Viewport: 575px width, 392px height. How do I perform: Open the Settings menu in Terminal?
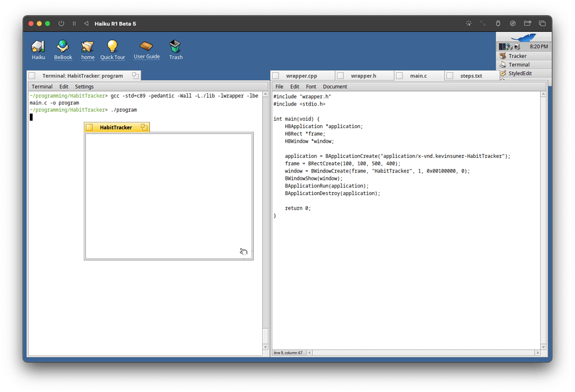84,86
